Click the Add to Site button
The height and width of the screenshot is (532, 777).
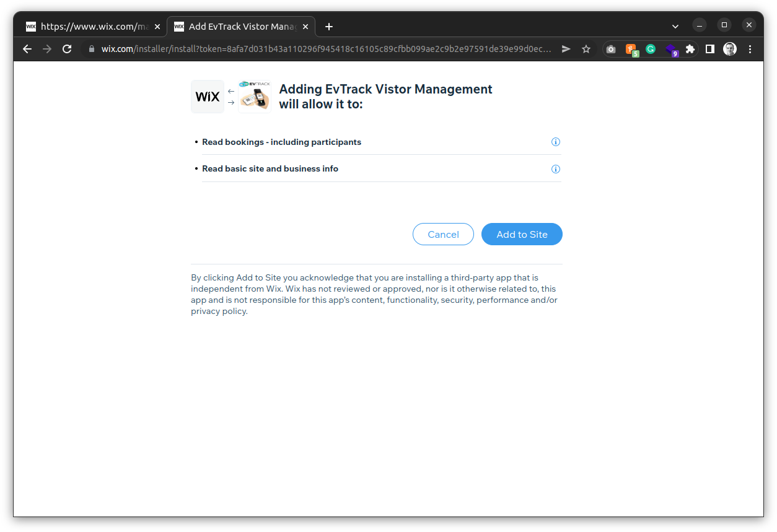pos(522,234)
